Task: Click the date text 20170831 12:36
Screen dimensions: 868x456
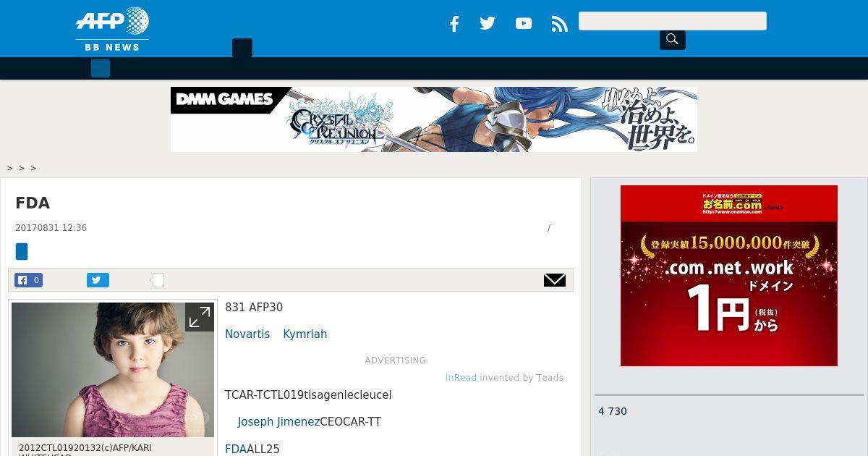Action: 51,228
